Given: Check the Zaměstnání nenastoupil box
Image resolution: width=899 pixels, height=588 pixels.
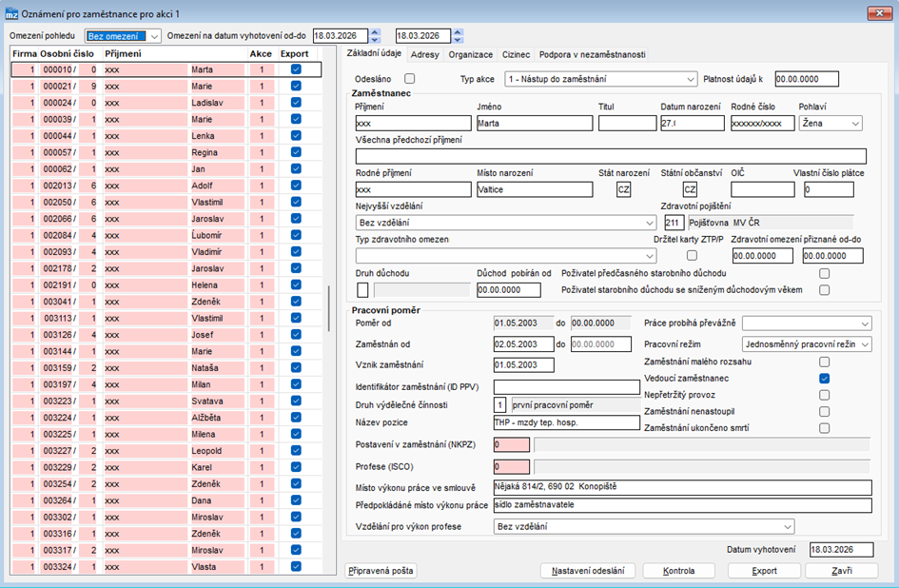Looking at the screenshot, I should point(825,412).
